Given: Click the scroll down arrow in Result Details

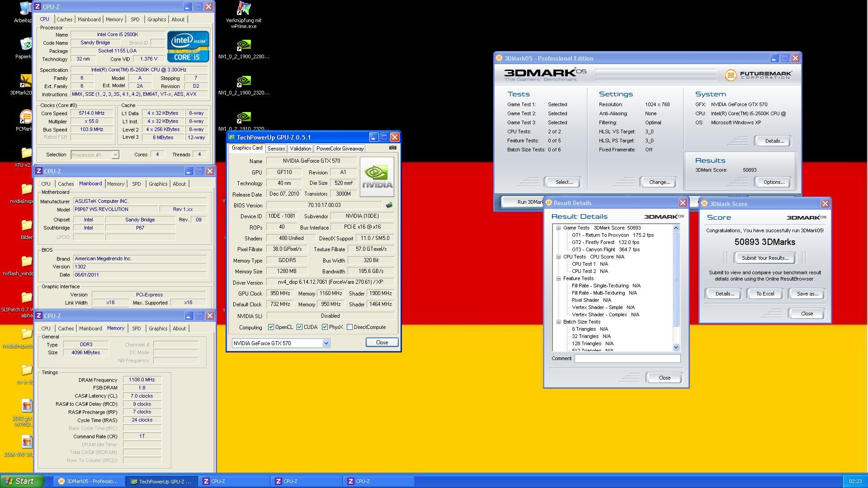Looking at the screenshot, I should click(676, 347).
